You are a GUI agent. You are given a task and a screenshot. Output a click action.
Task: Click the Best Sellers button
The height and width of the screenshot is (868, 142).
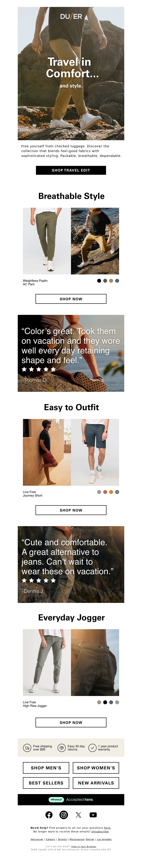point(46,783)
